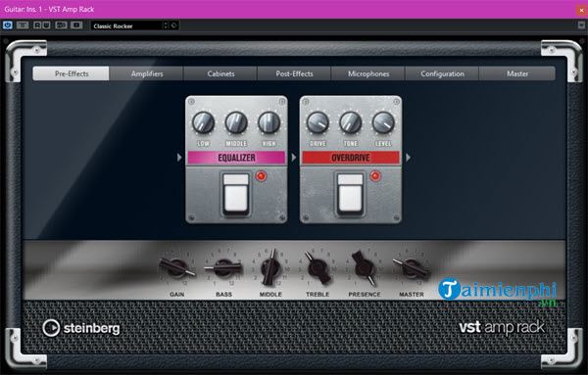Click the amp PRESENCE knob
Viewport: 588px width, 375px height.
click(364, 267)
